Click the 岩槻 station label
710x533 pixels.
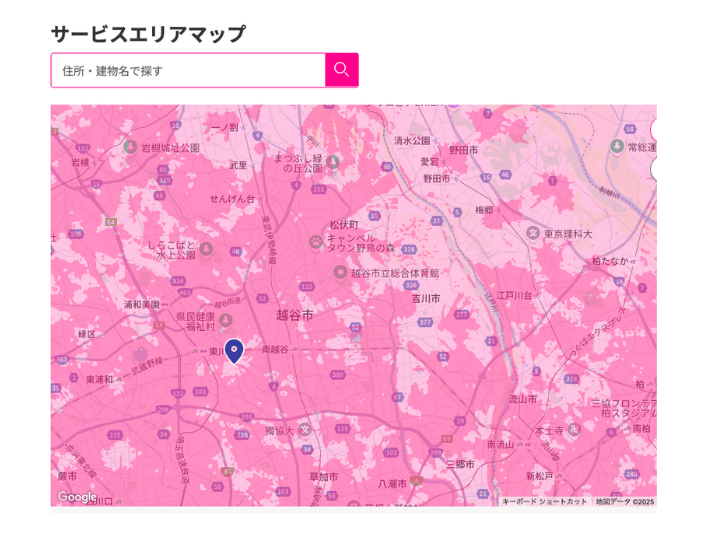(80, 162)
